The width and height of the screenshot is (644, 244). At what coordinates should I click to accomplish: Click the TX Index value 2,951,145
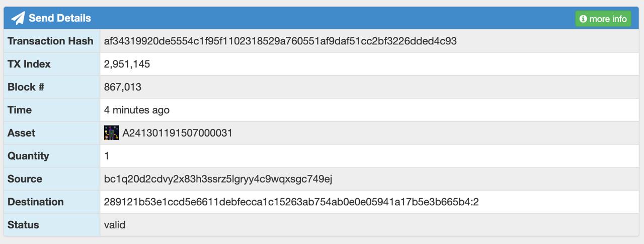pos(127,64)
